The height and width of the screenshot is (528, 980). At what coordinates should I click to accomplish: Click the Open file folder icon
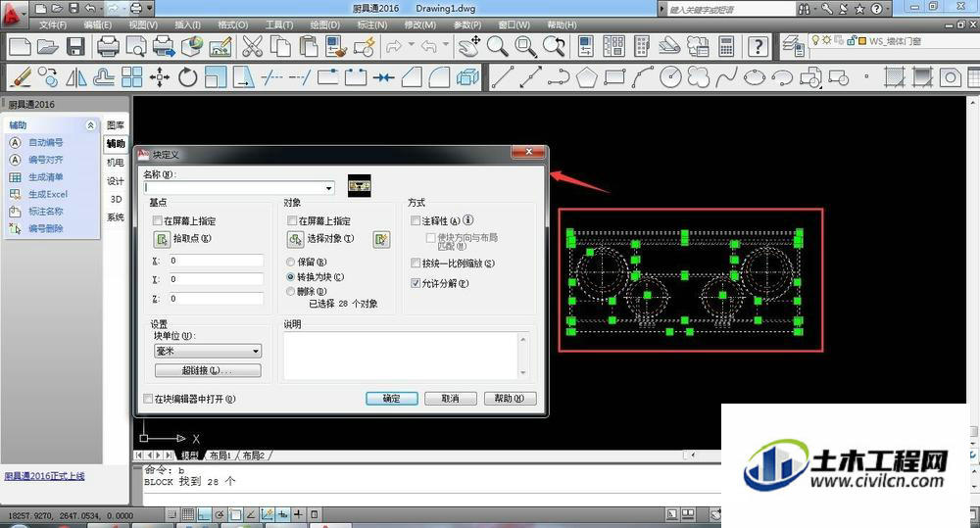click(48, 46)
